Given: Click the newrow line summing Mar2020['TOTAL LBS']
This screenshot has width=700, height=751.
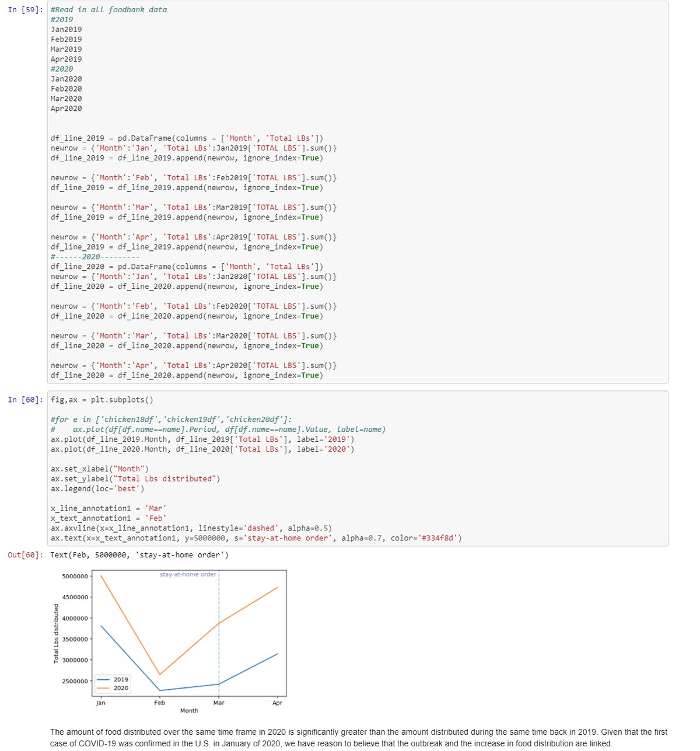Looking at the screenshot, I should tap(194, 336).
